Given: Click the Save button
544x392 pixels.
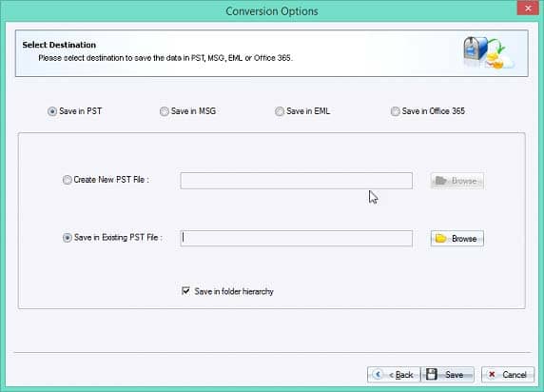Looking at the screenshot, I should 448,375.
